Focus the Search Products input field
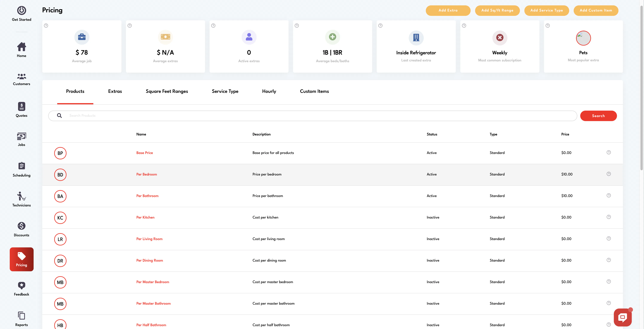644x329 pixels. click(x=312, y=116)
